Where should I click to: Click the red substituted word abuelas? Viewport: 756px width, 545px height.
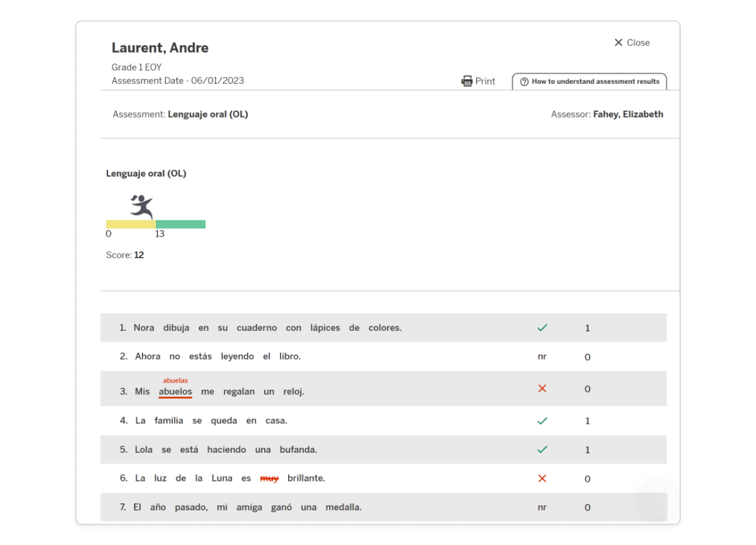175,381
